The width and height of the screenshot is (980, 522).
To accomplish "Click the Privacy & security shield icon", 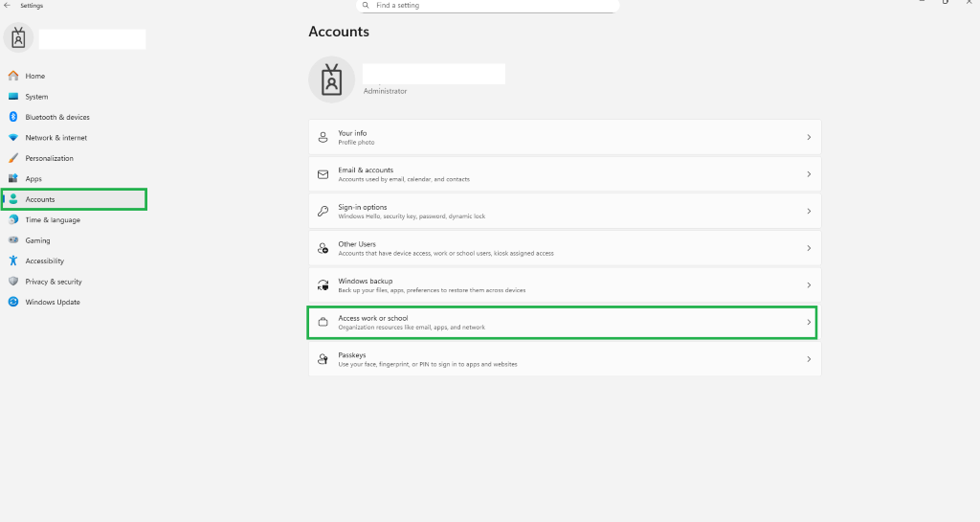I will pyautogui.click(x=13, y=282).
